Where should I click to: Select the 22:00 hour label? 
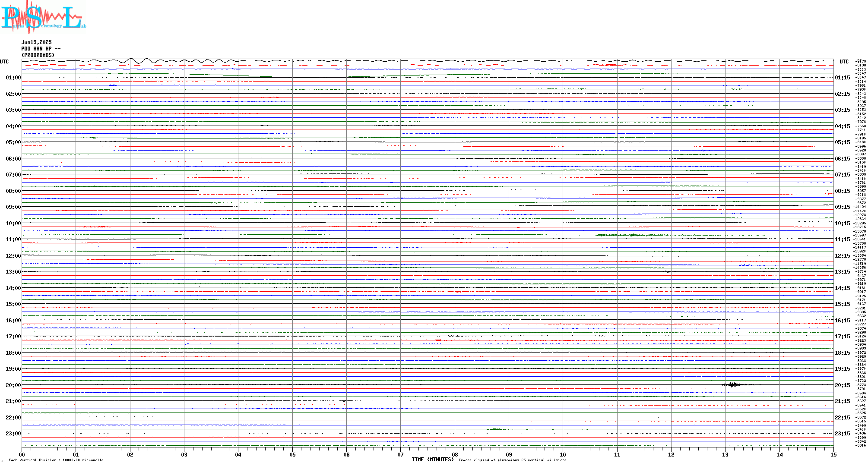coord(13,418)
